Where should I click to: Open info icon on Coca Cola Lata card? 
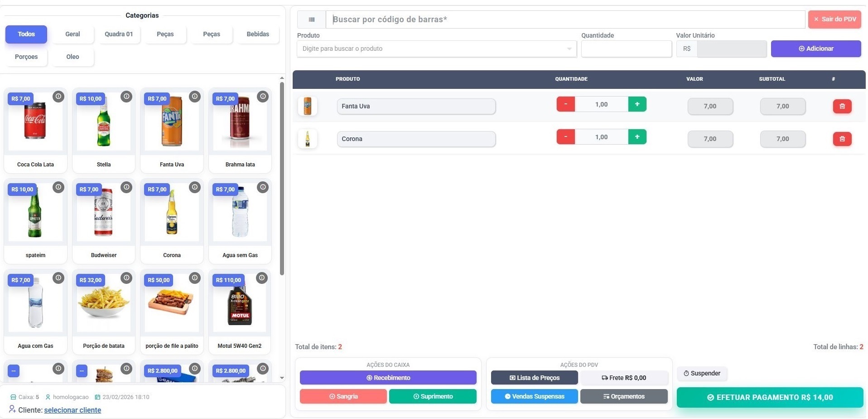(58, 97)
